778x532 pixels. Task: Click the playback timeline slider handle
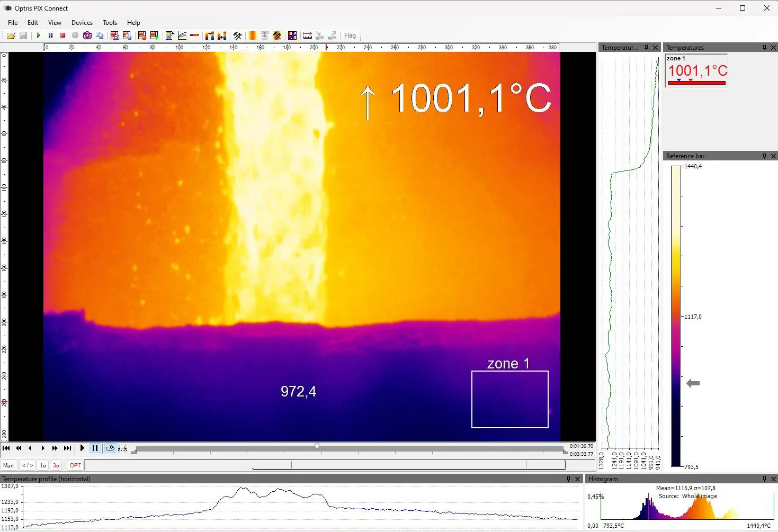point(317,447)
